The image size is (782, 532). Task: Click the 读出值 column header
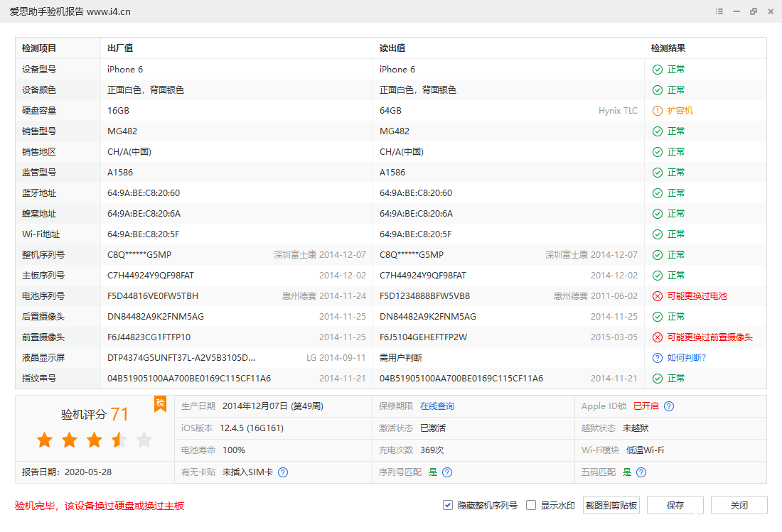(392, 48)
